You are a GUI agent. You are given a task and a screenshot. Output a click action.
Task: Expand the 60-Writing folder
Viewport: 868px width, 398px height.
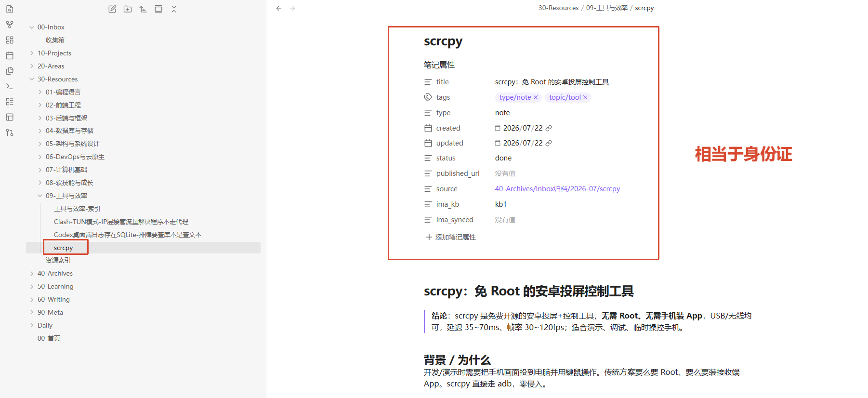pyautogui.click(x=32, y=299)
